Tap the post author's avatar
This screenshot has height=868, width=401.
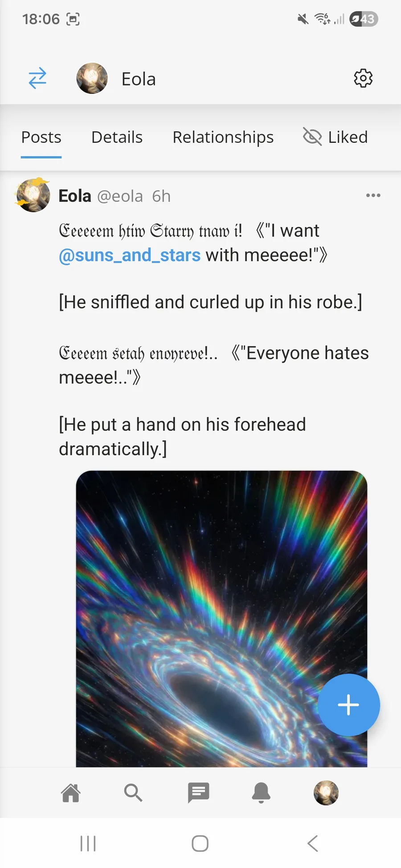33,195
